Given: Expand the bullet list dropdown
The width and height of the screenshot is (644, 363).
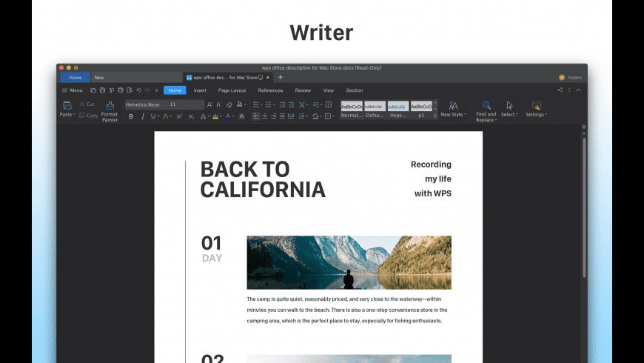Looking at the screenshot, I should (261, 105).
